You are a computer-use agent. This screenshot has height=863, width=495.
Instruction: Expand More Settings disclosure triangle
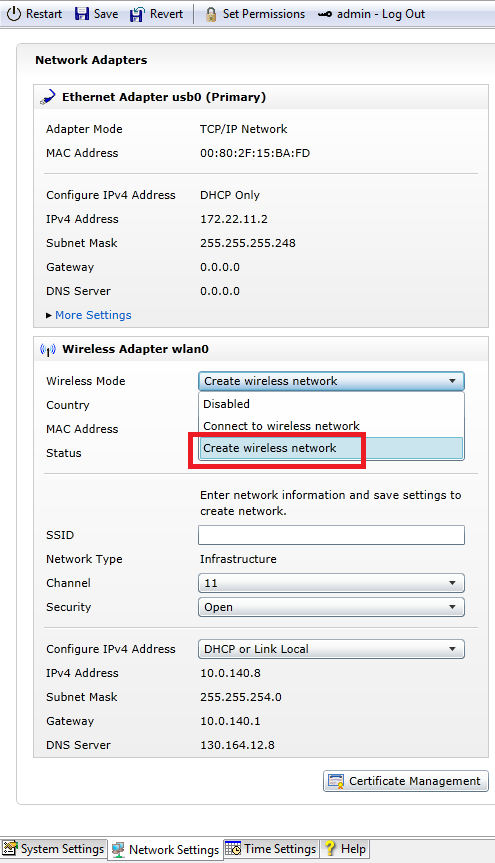(49, 315)
